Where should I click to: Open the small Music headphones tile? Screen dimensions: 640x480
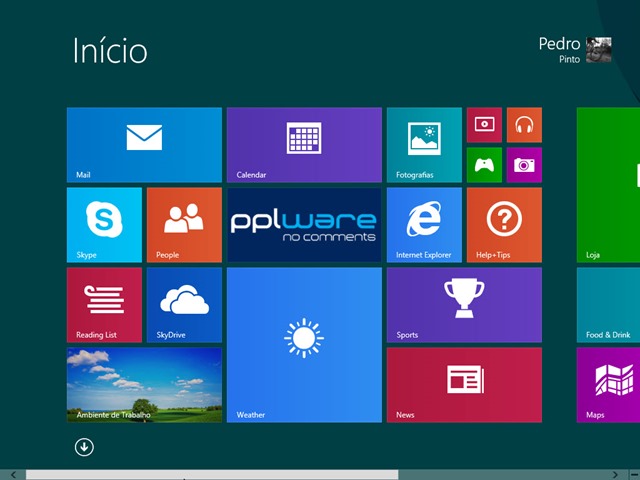tap(524, 125)
